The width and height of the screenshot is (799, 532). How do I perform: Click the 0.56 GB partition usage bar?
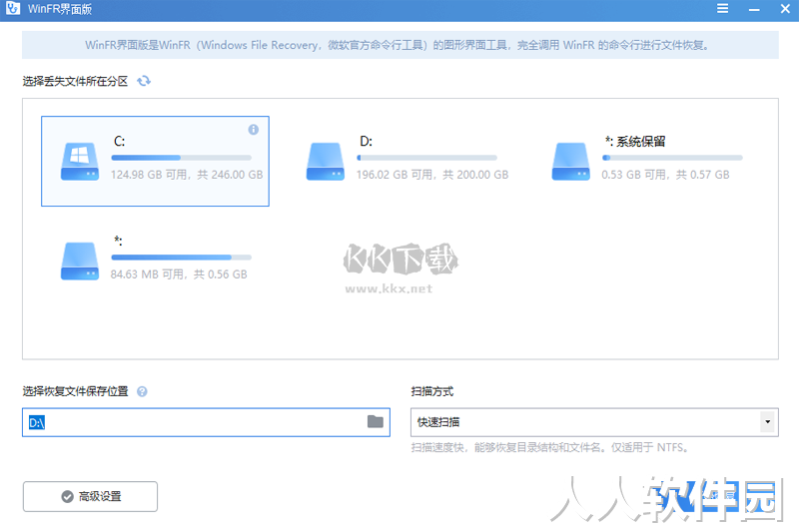coord(182,258)
